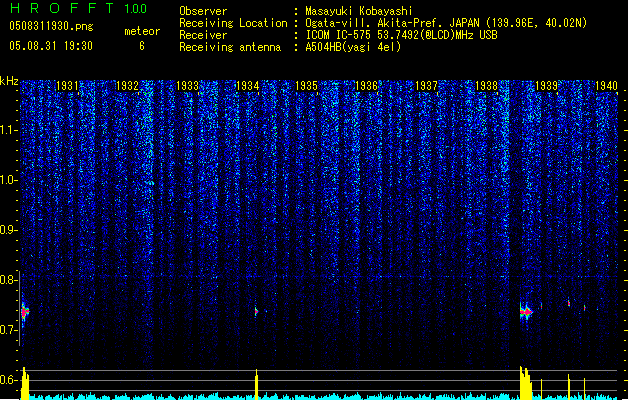This screenshot has height=400, width=629.
Task: Click the date stamp 05.08.31 19:30
Action: (x=51, y=46)
